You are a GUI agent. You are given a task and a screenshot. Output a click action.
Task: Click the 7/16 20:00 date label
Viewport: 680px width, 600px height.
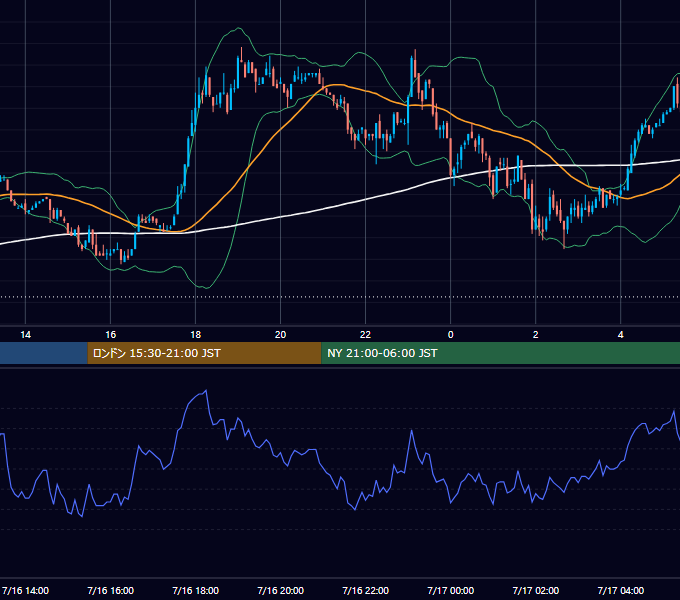coord(281,590)
